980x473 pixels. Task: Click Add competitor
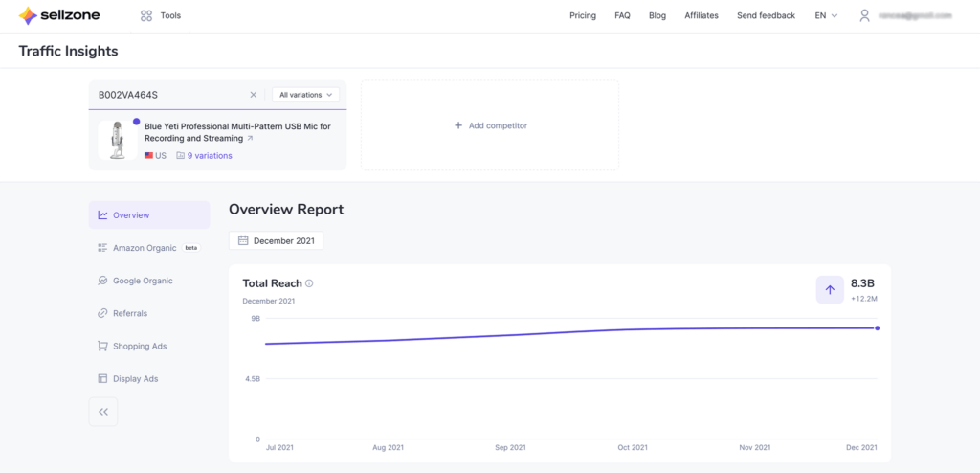(x=490, y=125)
